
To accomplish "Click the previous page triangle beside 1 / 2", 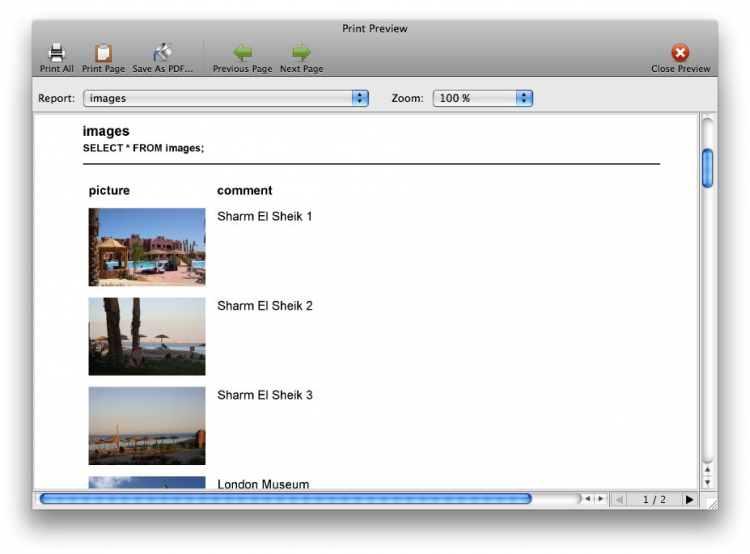I will 619,499.
